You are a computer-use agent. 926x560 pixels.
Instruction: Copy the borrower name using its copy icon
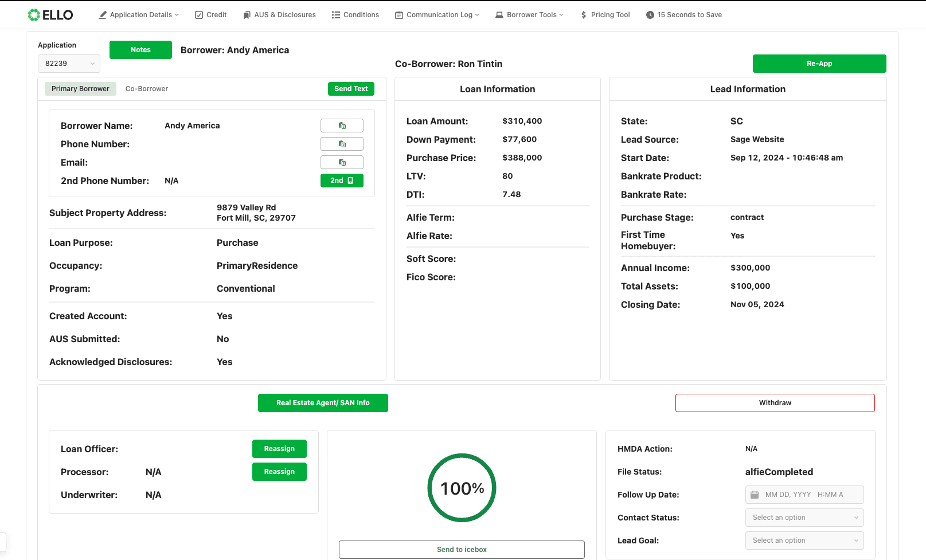(342, 125)
